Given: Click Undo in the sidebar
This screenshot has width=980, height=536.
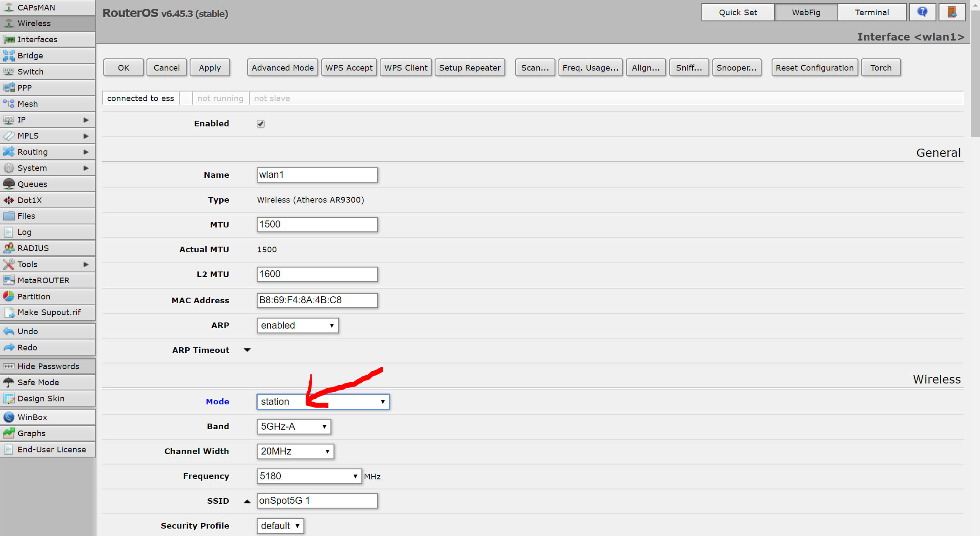Looking at the screenshot, I should tap(27, 331).
